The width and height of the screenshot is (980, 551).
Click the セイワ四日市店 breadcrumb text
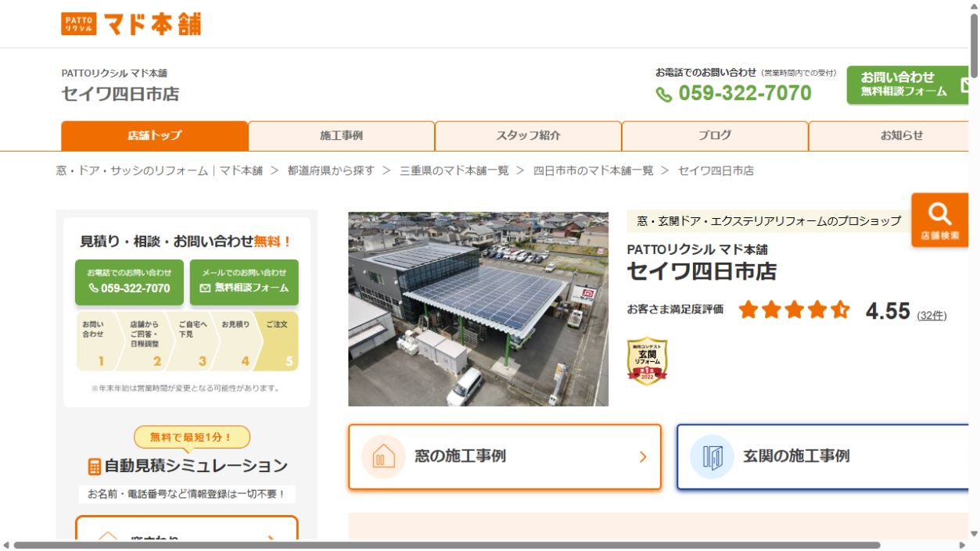(716, 170)
